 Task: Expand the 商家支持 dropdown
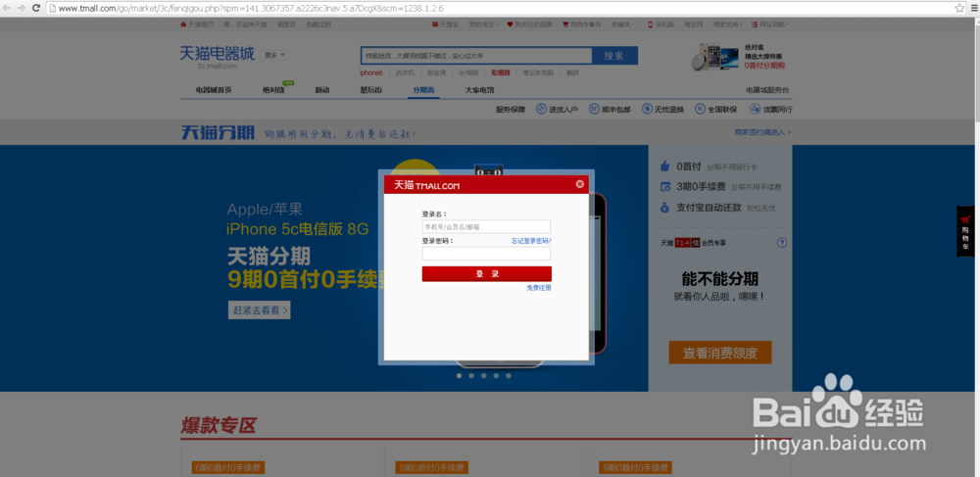[727, 24]
